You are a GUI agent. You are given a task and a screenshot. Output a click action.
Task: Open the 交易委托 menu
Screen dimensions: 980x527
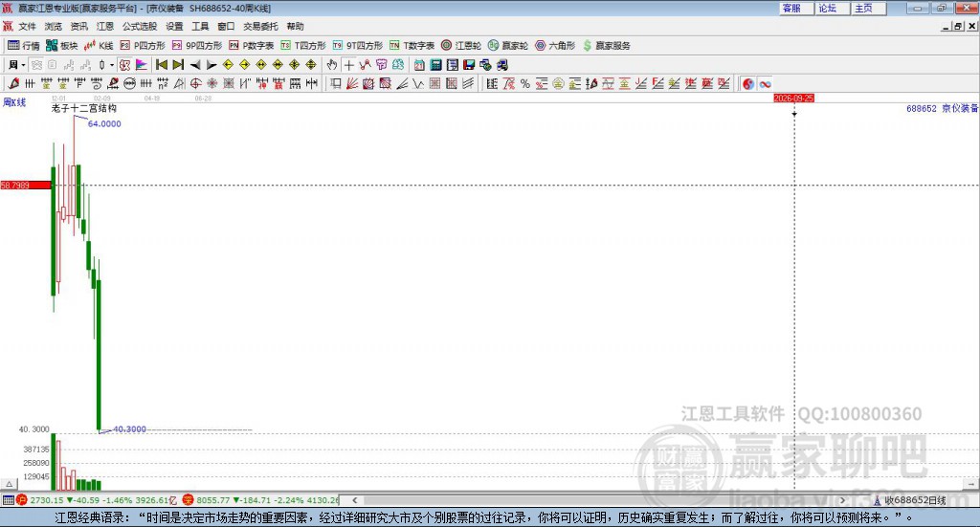[x=260, y=26]
